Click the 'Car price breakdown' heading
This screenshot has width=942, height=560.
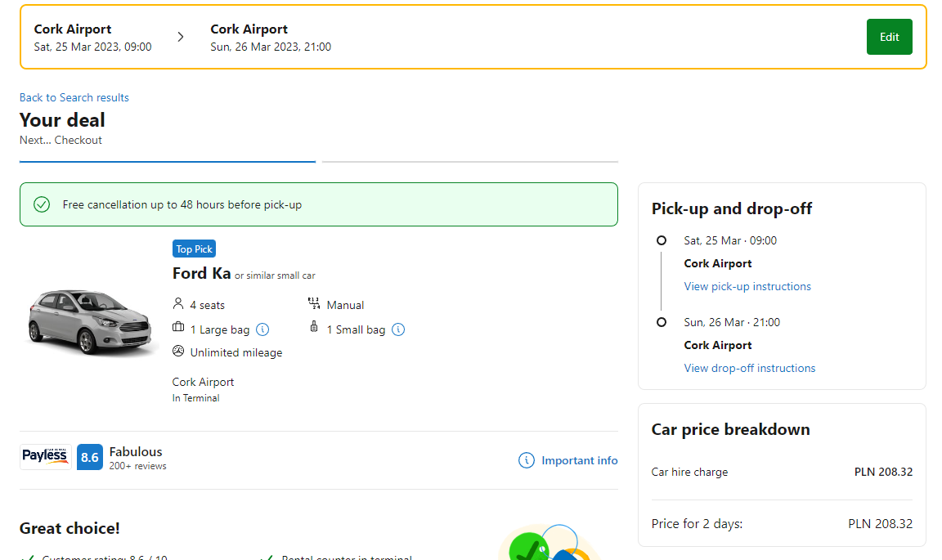coord(730,429)
